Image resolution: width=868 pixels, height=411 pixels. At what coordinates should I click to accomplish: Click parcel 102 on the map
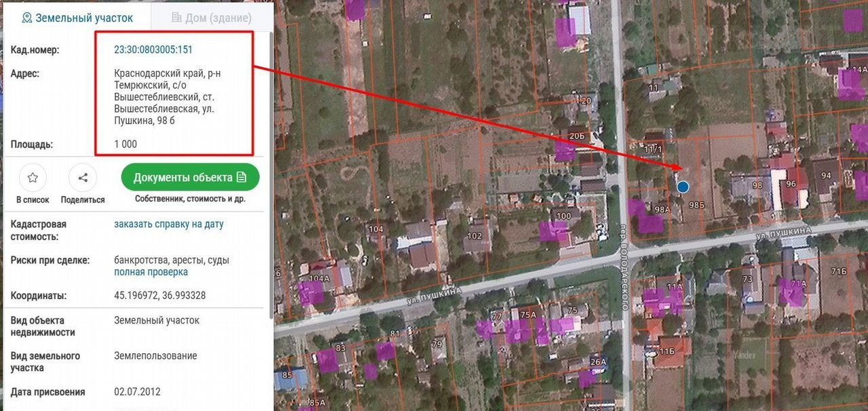point(475,237)
